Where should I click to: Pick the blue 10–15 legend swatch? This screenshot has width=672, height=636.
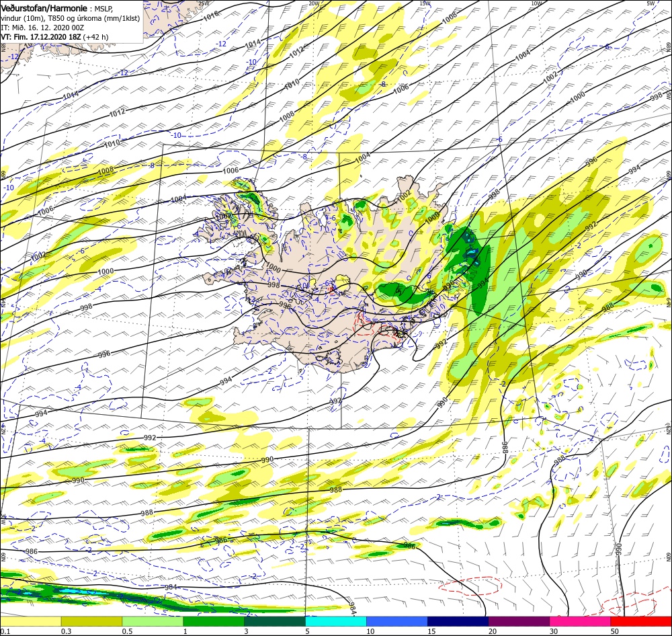click(397, 622)
